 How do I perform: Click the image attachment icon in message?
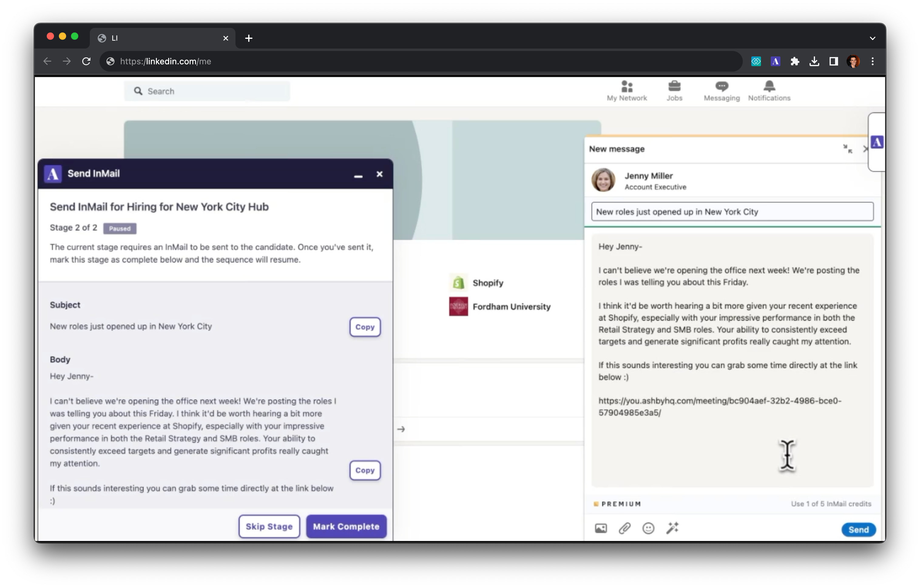point(600,529)
